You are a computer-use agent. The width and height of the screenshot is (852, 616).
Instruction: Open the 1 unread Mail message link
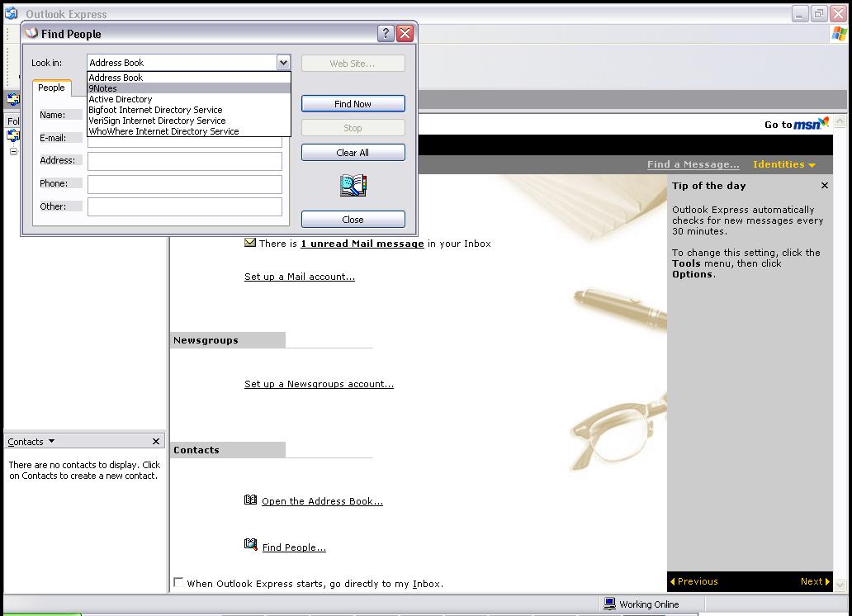[x=362, y=244]
